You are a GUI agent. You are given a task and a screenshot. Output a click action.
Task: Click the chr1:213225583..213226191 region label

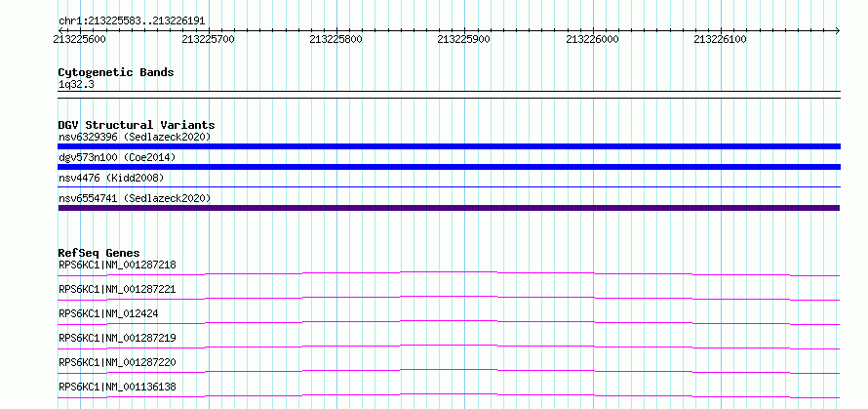tap(132, 21)
